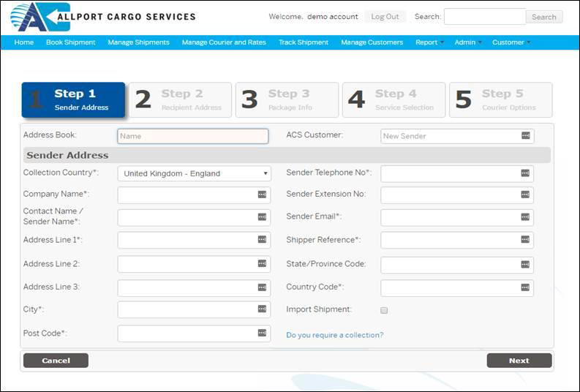Click autofill icon in ACS Customer field

pyautogui.click(x=525, y=136)
